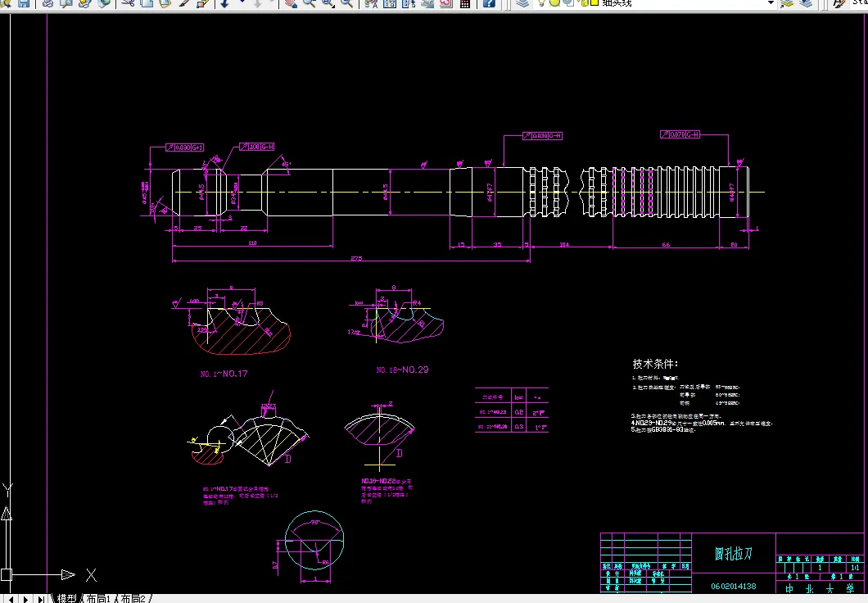The image size is (868, 603).
Task: Open the Tool Palettes window icon
Action: [x=409, y=3]
